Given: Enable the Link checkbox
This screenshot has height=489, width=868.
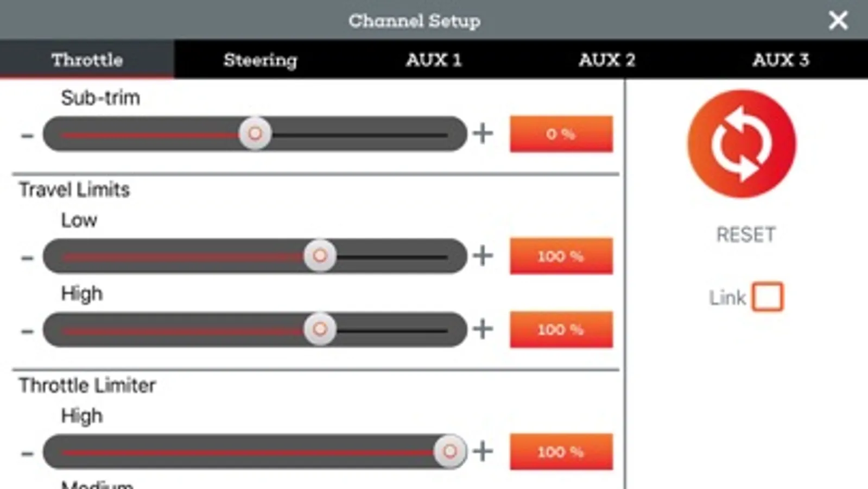Looking at the screenshot, I should coord(768,297).
